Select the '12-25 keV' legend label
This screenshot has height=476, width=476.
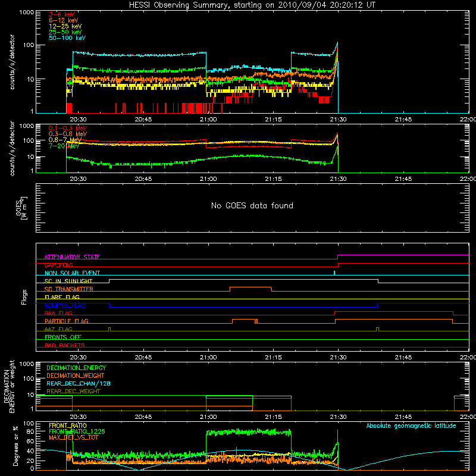pyautogui.click(x=65, y=26)
